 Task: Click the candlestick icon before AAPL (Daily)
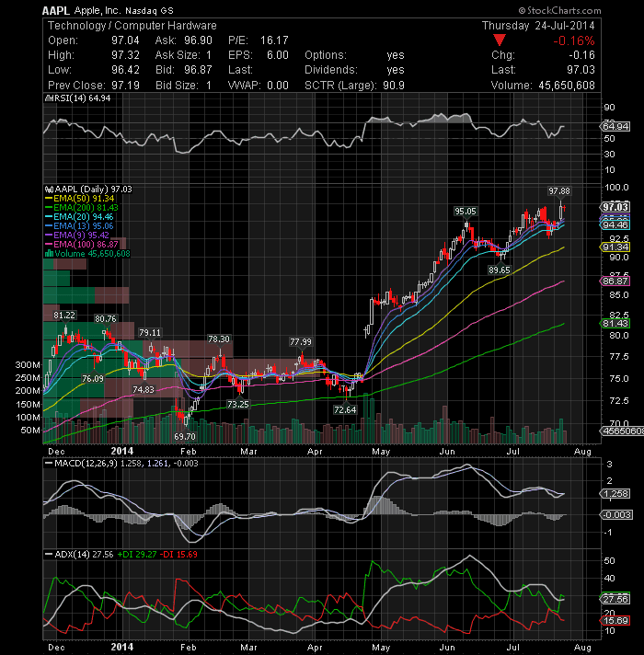pos(50,190)
